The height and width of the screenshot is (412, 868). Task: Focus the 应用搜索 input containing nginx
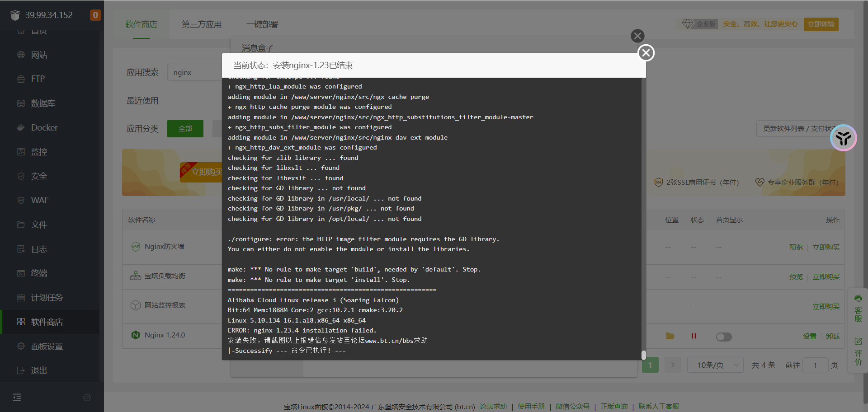(195, 72)
